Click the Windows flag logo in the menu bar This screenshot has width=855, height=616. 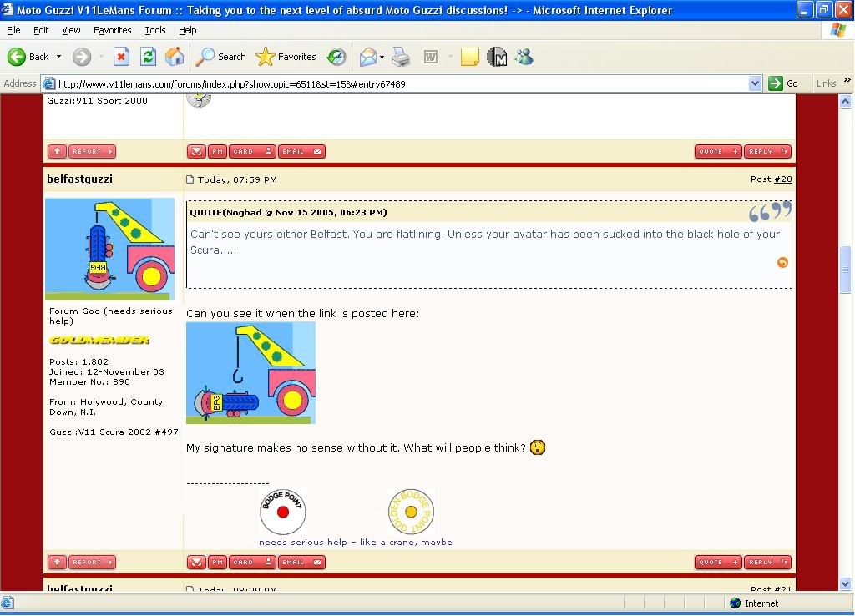tap(838, 30)
